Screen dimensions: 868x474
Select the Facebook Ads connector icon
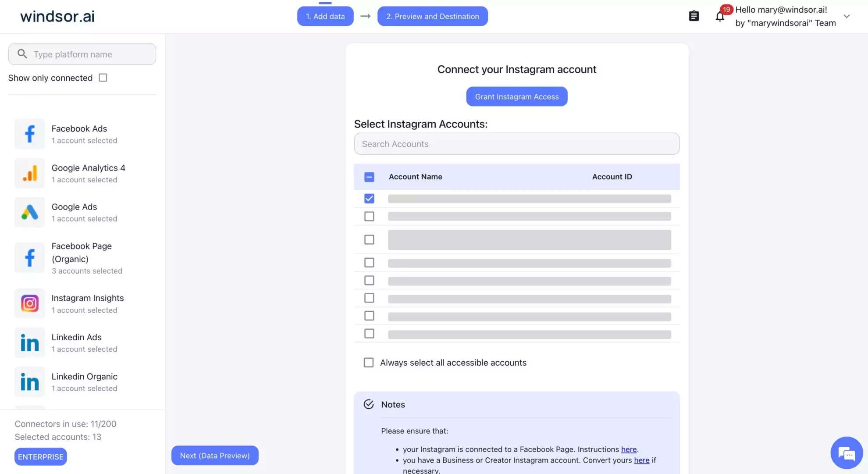tap(29, 134)
